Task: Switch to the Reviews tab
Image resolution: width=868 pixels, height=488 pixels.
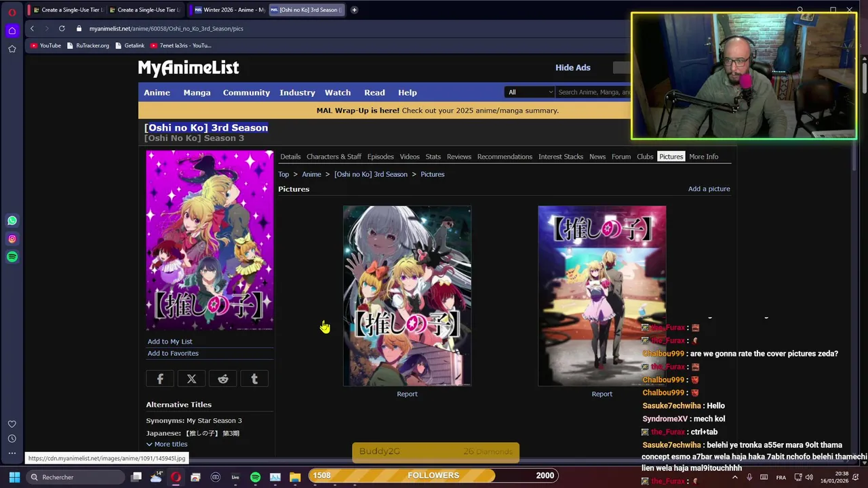Action: (x=459, y=157)
